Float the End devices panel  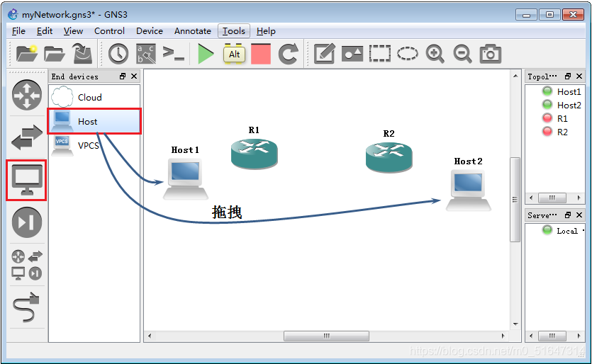click(x=123, y=76)
